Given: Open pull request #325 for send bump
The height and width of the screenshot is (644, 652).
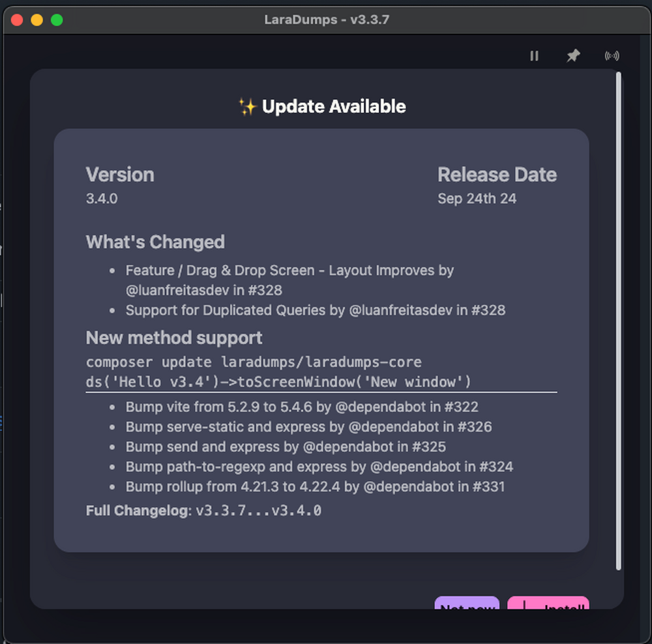Looking at the screenshot, I should tap(429, 446).
